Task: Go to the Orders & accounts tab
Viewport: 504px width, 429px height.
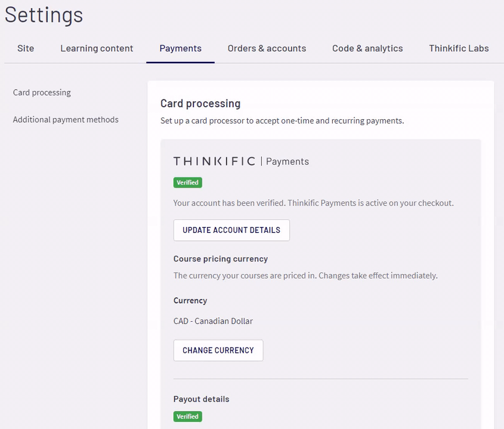Action: 267,48
